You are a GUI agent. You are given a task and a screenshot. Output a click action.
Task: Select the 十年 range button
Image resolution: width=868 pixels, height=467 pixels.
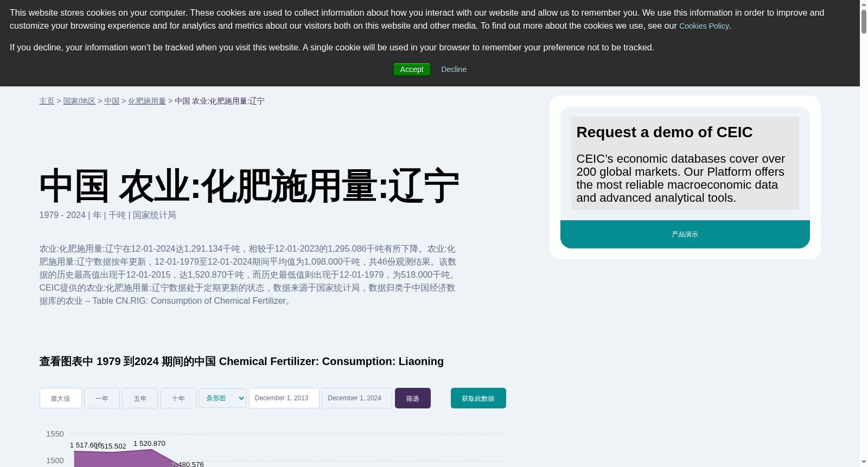pyautogui.click(x=178, y=398)
